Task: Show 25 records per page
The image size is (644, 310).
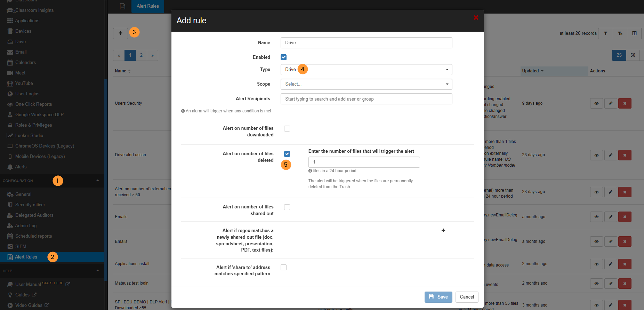Action: 619,55
